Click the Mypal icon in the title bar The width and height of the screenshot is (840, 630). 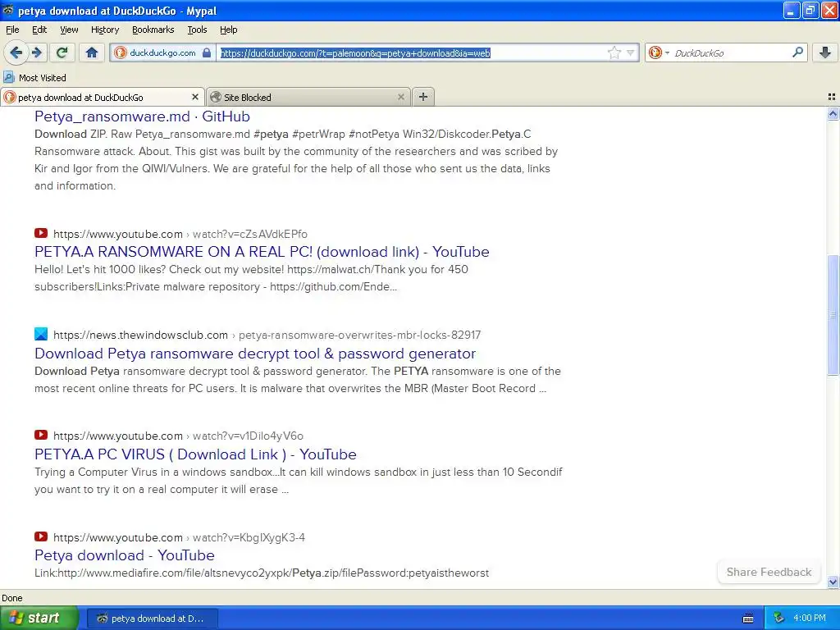pyautogui.click(x=7, y=10)
